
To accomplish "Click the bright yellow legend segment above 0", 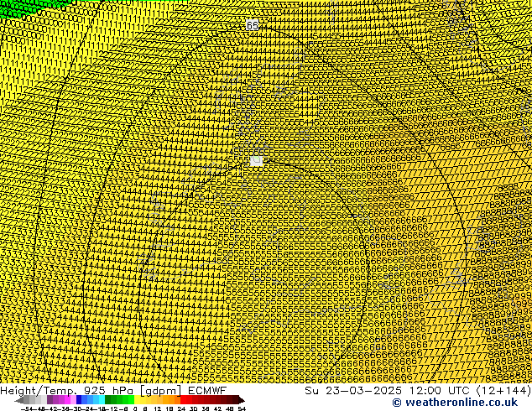I will point(137,400).
